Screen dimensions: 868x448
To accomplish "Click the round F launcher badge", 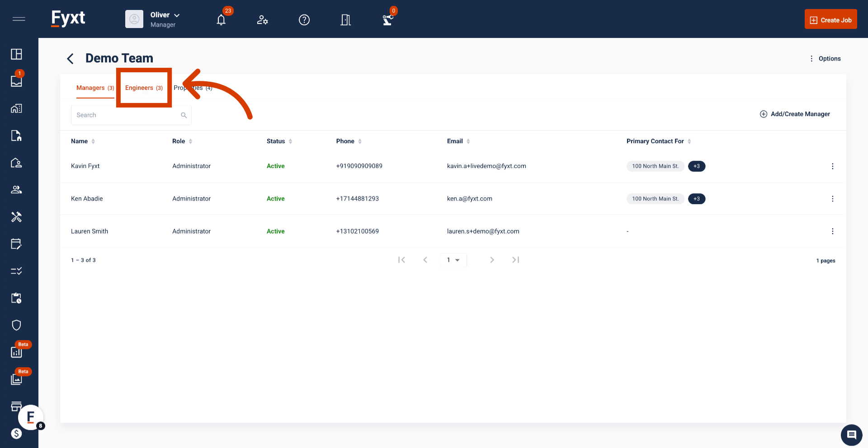I will coord(31,417).
